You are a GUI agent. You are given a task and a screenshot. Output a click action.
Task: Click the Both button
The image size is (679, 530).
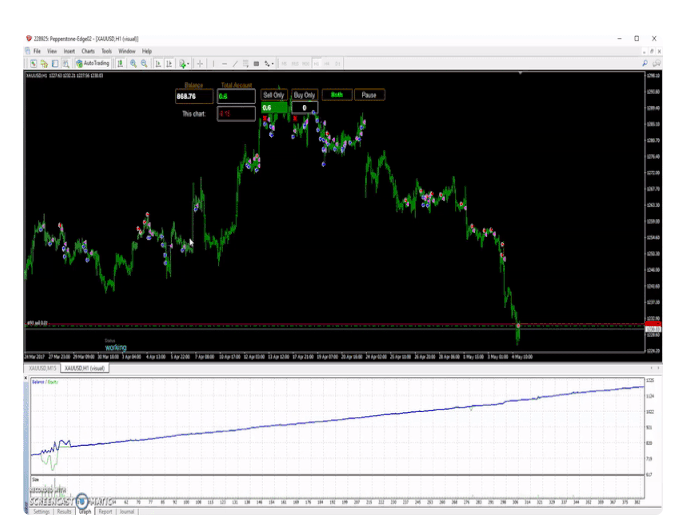pos(337,94)
